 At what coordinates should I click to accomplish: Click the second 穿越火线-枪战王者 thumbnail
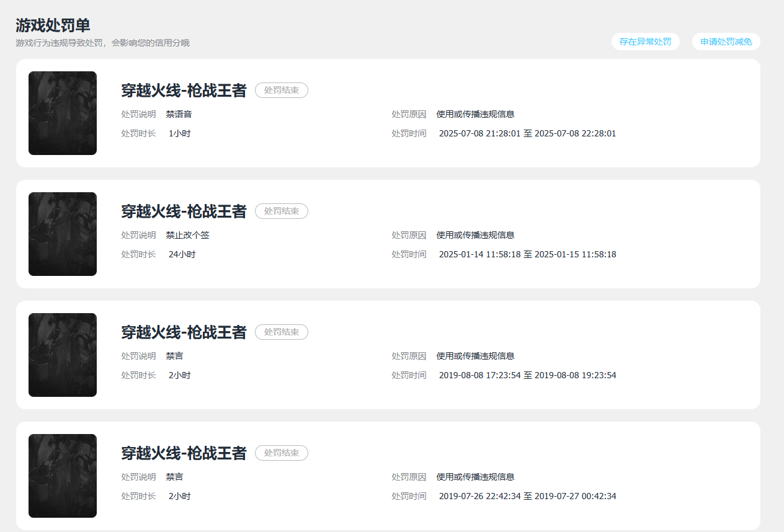62,234
